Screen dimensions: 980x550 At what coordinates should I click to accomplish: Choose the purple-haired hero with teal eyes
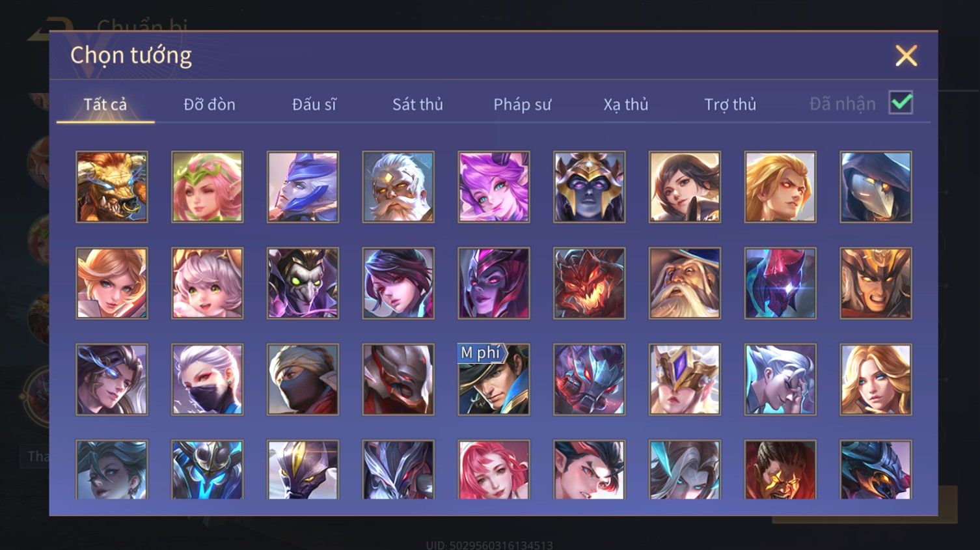494,187
